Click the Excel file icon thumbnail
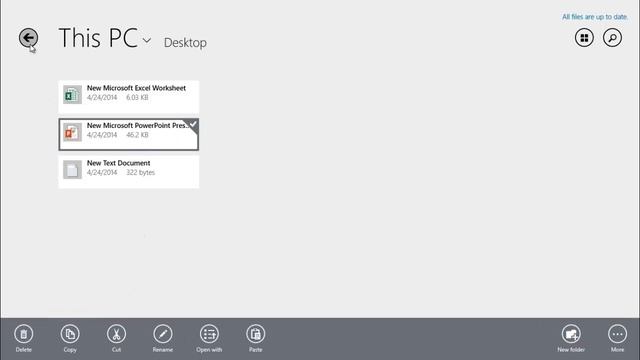 pyautogui.click(x=72, y=95)
